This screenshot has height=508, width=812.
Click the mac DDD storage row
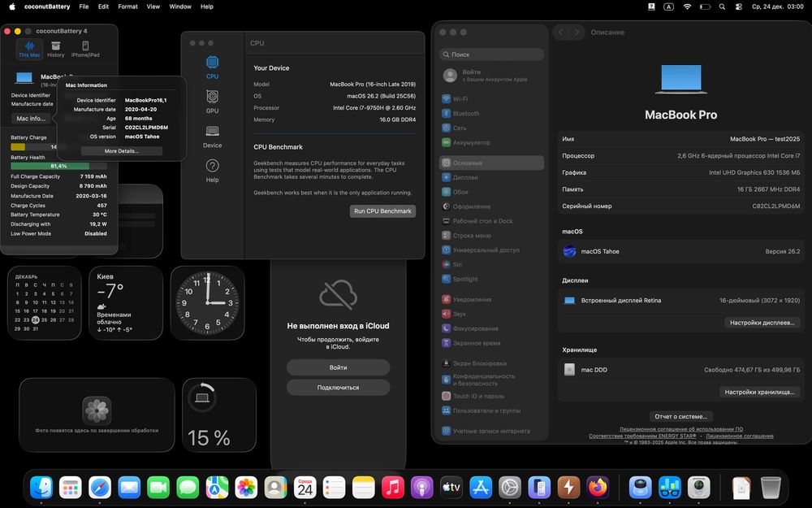[681, 370]
